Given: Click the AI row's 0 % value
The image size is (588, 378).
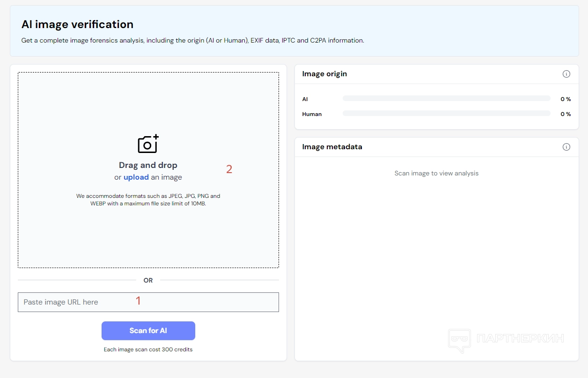Looking at the screenshot, I should [x=566, y=99].
